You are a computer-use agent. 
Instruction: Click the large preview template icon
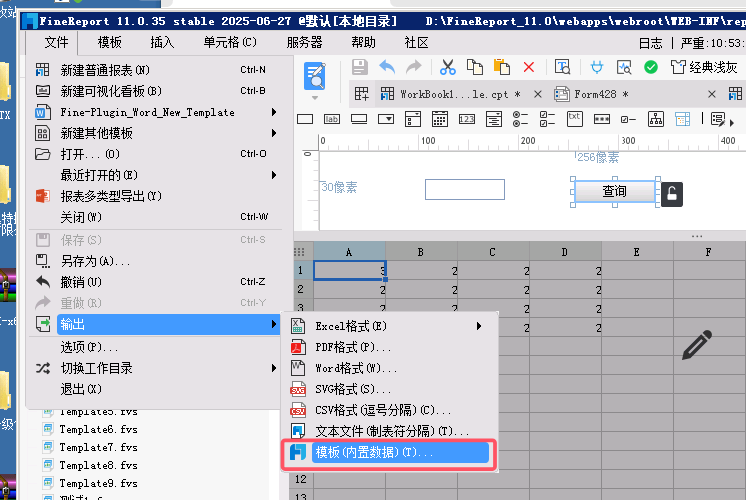pos(314,76)
